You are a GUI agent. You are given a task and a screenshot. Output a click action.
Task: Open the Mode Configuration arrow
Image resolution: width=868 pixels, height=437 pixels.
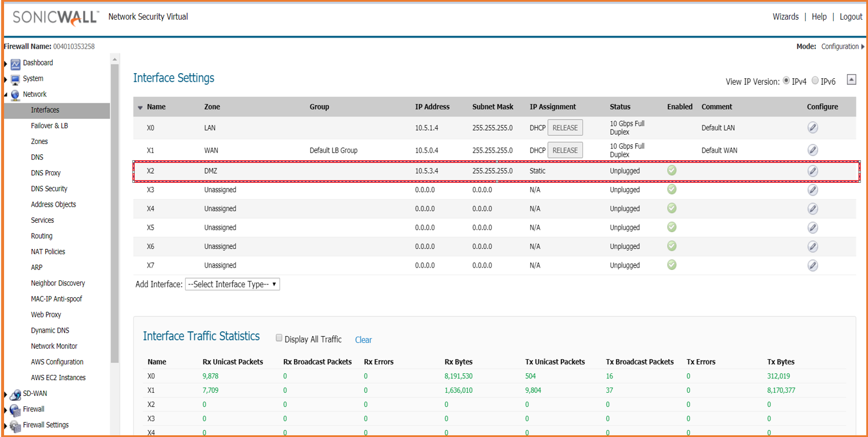click(x=863, y=47)
